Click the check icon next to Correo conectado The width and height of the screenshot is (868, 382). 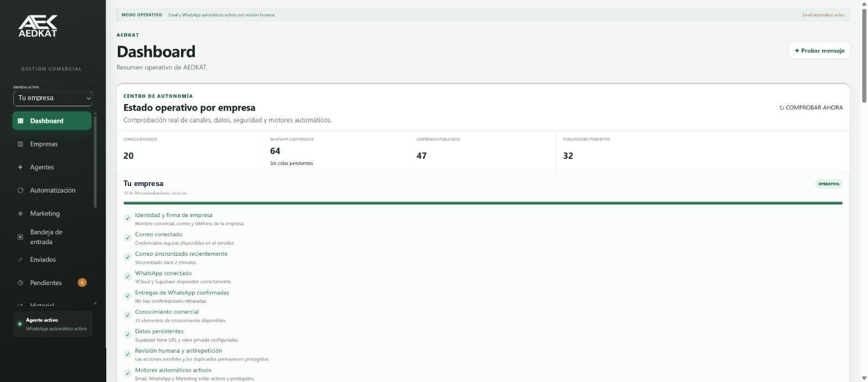[x=127, y=238]
